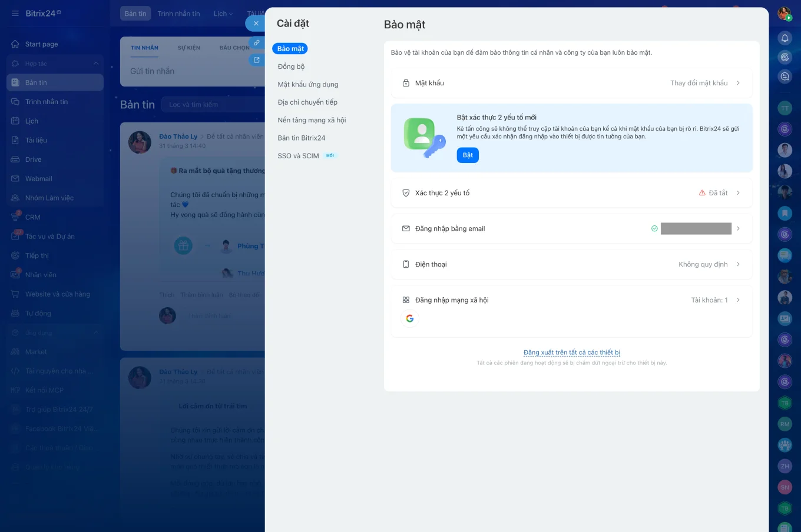Click the lock icon beside Mật khẩu
801x532 pixels.
coord(406,83)
